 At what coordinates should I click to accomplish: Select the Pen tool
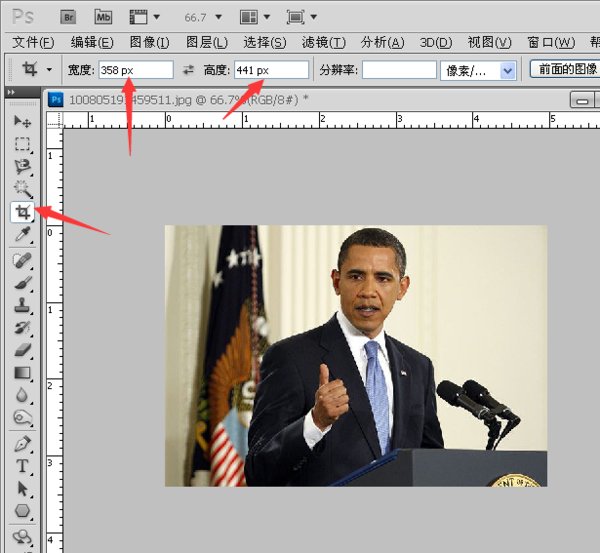tap(22, 443)
